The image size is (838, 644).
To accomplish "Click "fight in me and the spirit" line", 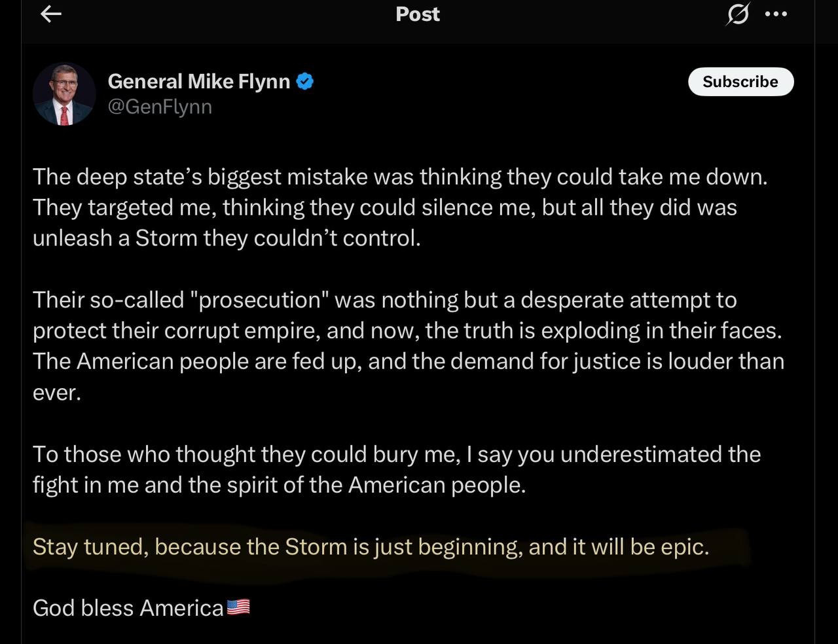I will [x=279, y=485].
